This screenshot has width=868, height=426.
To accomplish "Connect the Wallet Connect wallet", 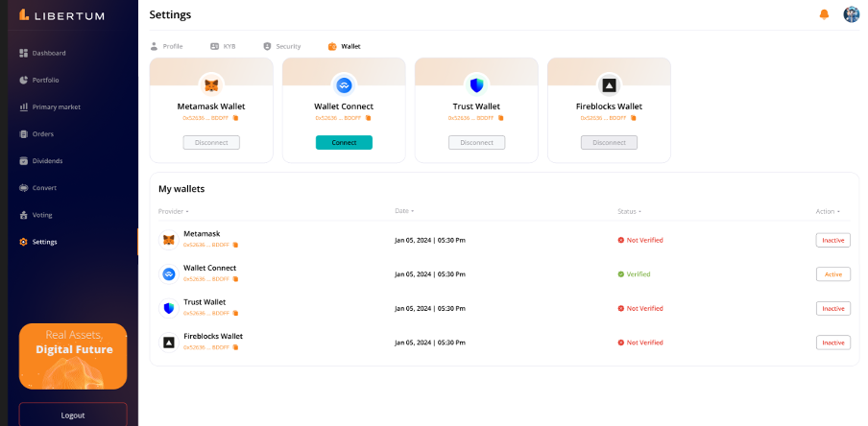I will pos(344,142).
